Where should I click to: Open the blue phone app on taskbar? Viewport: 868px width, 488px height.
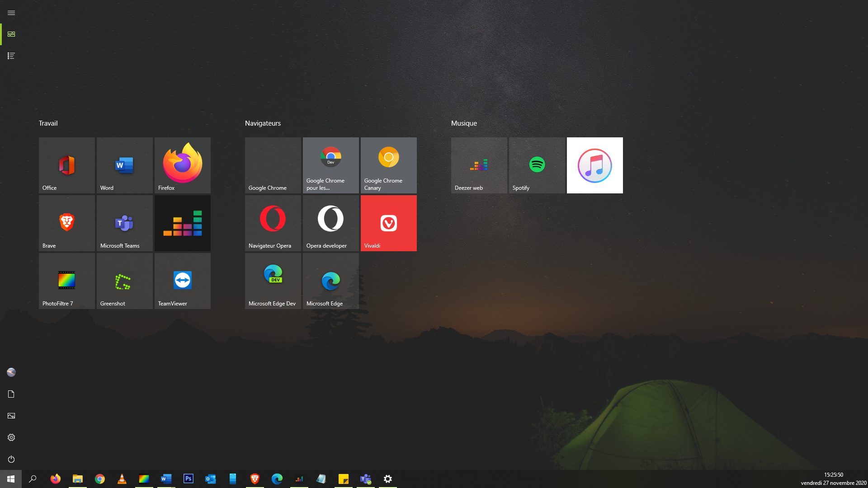(232, 479)
